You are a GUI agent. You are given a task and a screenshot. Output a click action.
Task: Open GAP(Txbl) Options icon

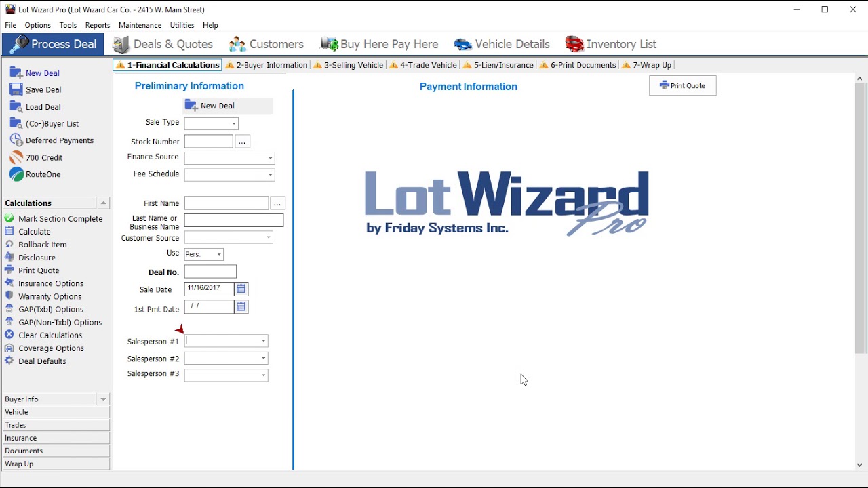tap(9, 308)
